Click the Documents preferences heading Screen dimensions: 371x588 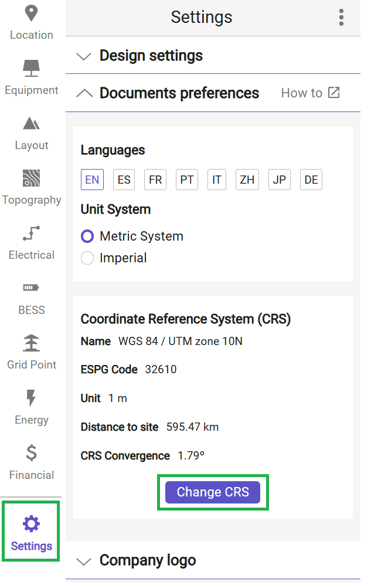pos(179,93)
